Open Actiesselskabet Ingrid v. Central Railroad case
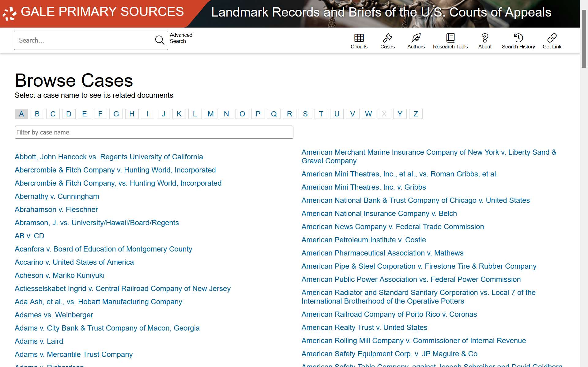The image size is (588, 367). point(123,289)
